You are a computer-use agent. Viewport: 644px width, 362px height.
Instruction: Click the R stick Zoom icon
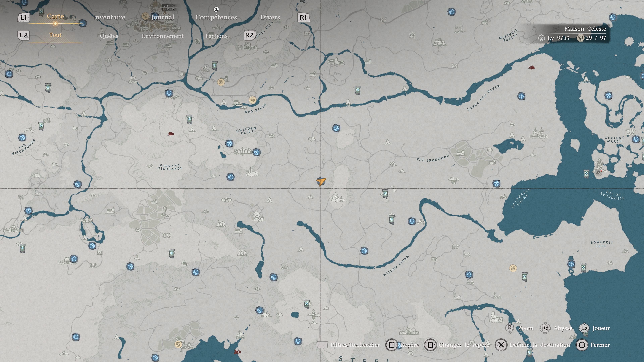tap(509, 328)
